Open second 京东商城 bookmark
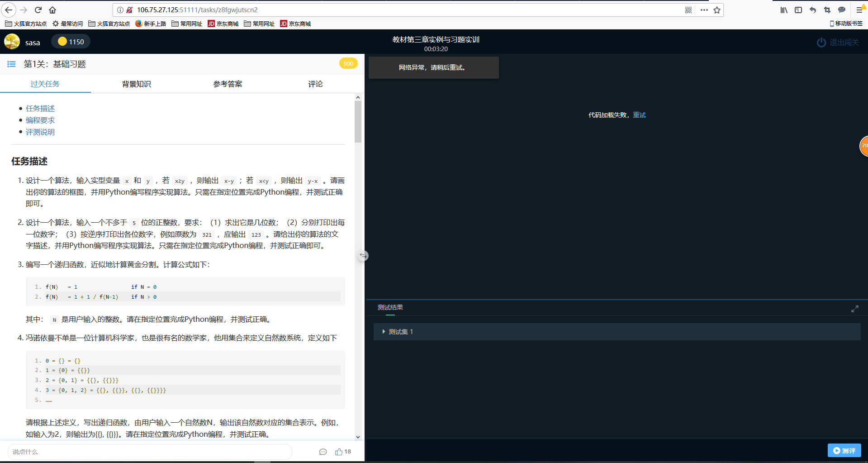Image resolution: width=868 pixels, height=463 pixels. tap(295, 24)
